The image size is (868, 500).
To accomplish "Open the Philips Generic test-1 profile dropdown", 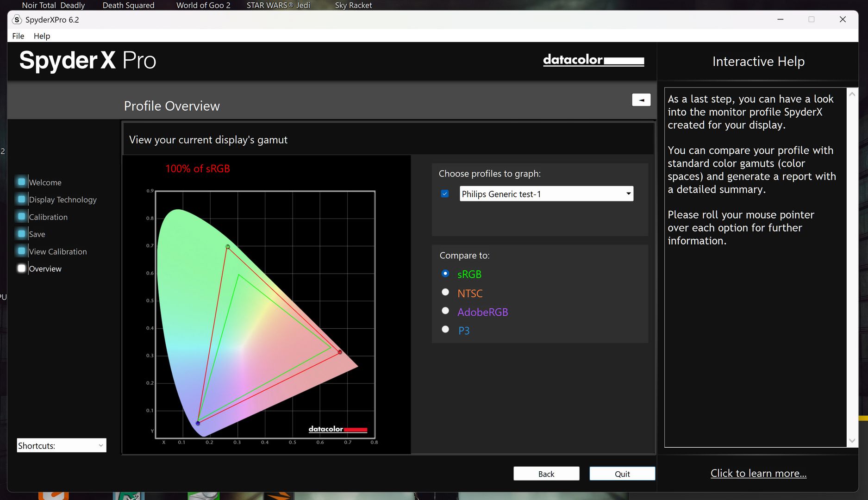I will 546,194.
